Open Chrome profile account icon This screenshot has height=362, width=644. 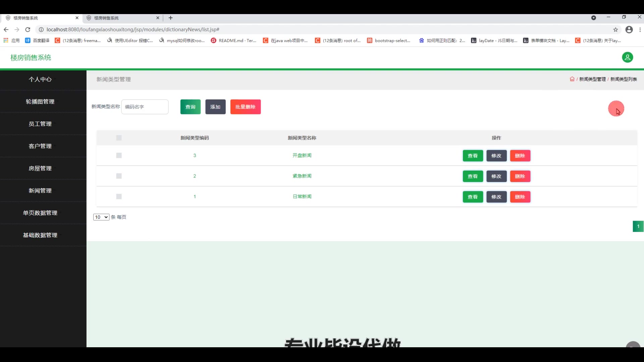pyautogui.click(x=629, y=29)
